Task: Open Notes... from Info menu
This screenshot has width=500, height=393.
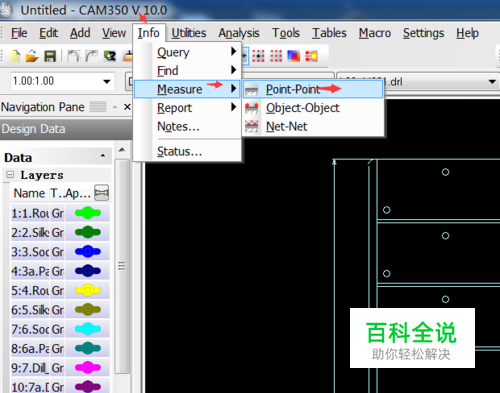Action: (187, 126)
